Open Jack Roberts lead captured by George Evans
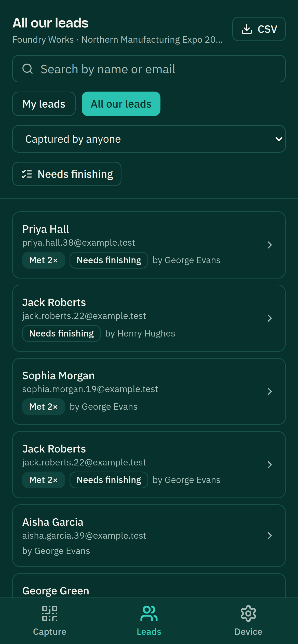The width and height of the screenshot is (298, 644). 149,465
